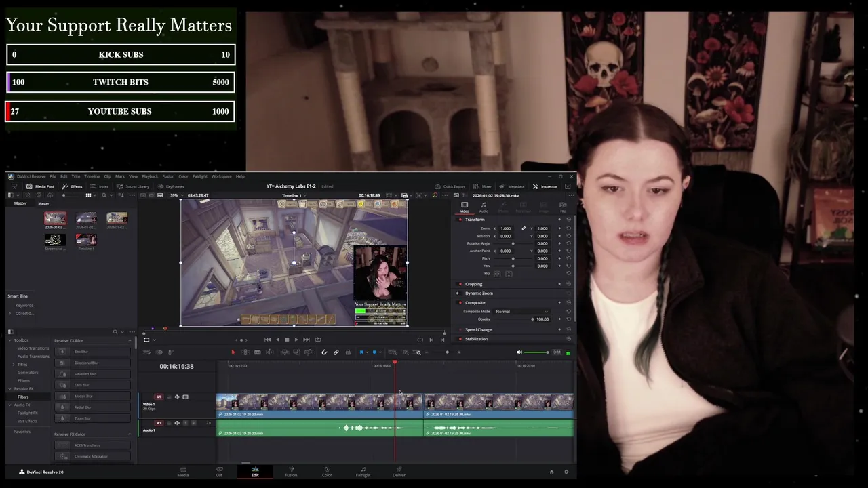Open the Timeline menu
Viewport: 868px width, 488px height.
(x=92, y=176)
